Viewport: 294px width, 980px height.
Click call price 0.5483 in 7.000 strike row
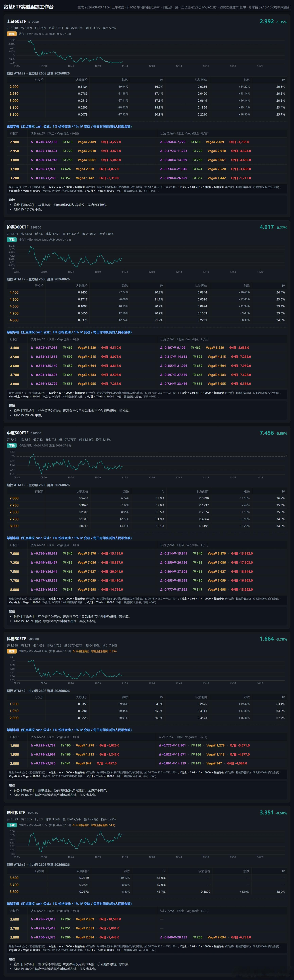(x=84, y=498)
